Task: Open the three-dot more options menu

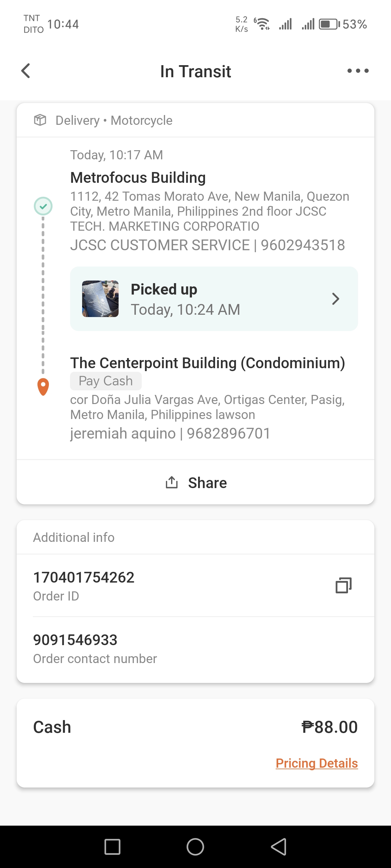Action: (358, 71)
